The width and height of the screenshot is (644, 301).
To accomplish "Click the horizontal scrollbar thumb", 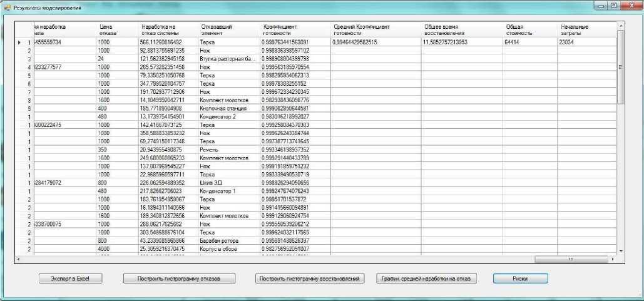I will click(x=571, y=259).
